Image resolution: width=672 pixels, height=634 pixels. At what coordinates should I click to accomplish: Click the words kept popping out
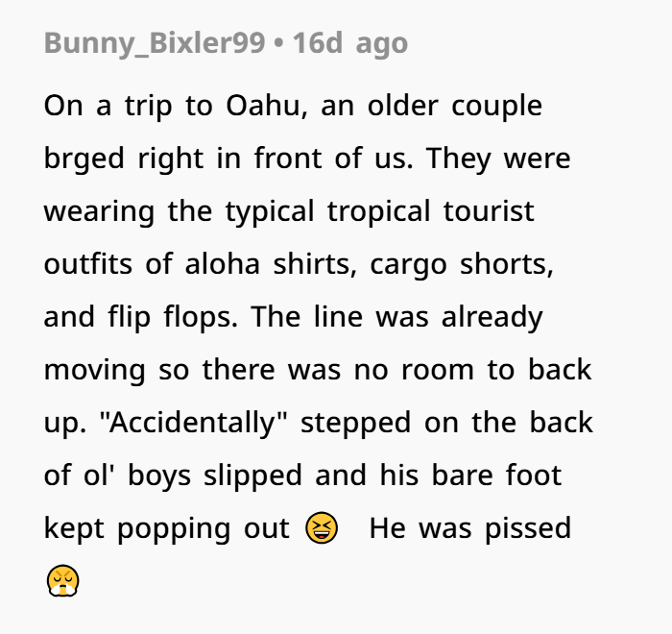[167, 529]
